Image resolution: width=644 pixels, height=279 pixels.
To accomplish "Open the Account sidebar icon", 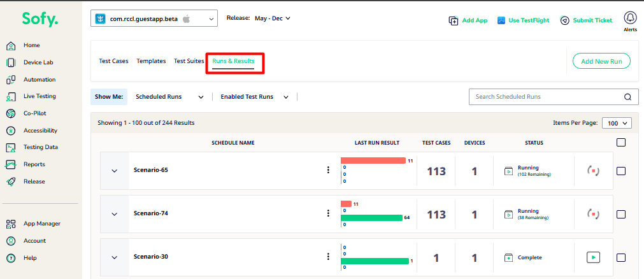I will point(11,241).
